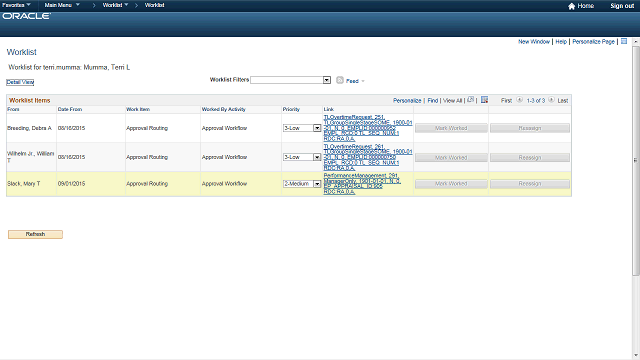Open priority dropdown for Wilhelm Jr., William
Screen dimensions: 640x360
click(302, 157)
